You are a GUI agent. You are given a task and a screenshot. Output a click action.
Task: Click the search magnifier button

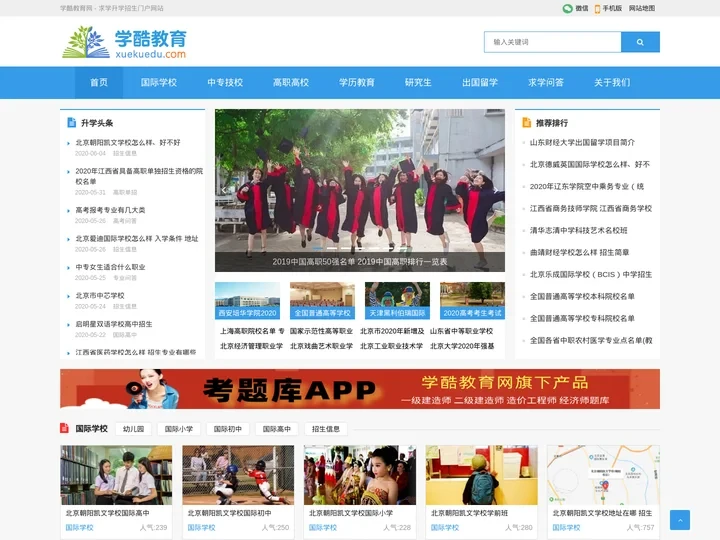point(640,42)
